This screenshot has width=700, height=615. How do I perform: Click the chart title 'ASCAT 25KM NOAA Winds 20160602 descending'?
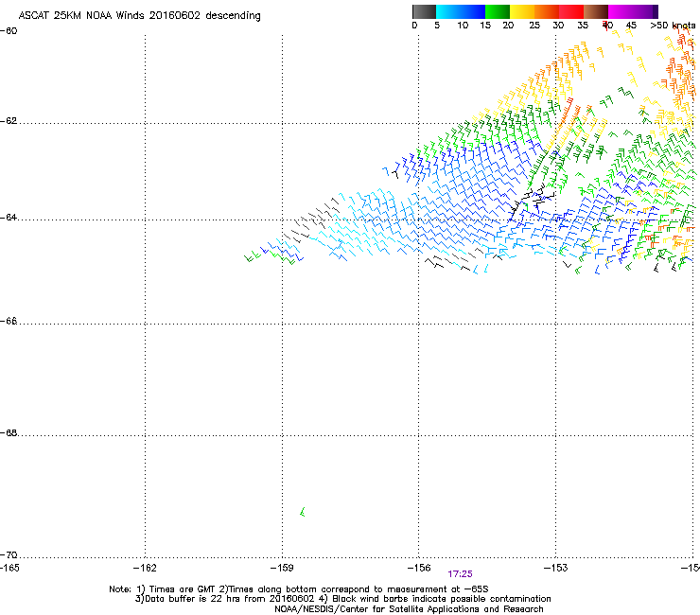[x=139, y=16]
